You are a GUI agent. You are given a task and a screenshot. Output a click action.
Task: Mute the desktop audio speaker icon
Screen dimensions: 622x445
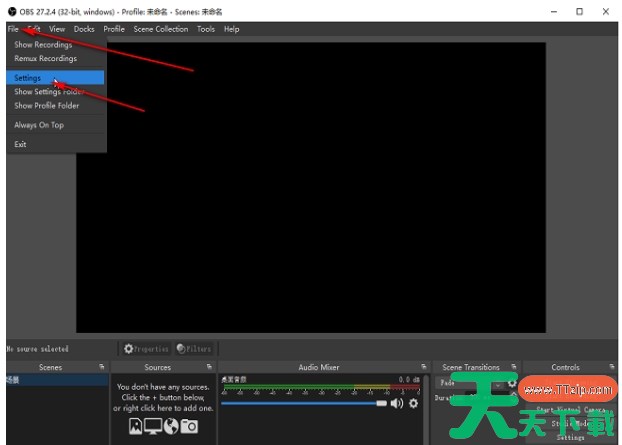(x=397, y=403)
